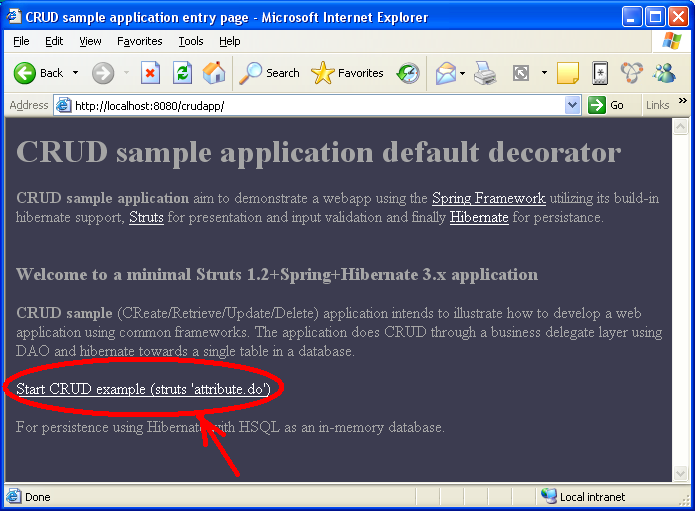Open the View menu
The width and height of the screenshot is (695, 511).
[x=90, y=41]
